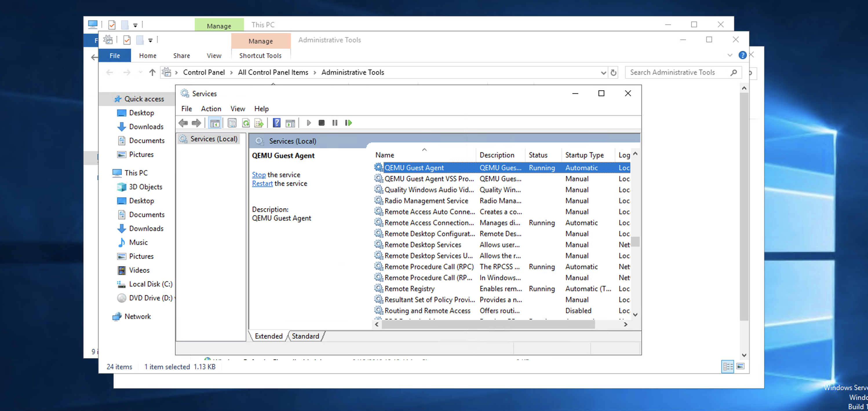Click the Back arrow in Services toolbar
The width and height of the screenshot is (868, 411).
click(x=183, y=123)
